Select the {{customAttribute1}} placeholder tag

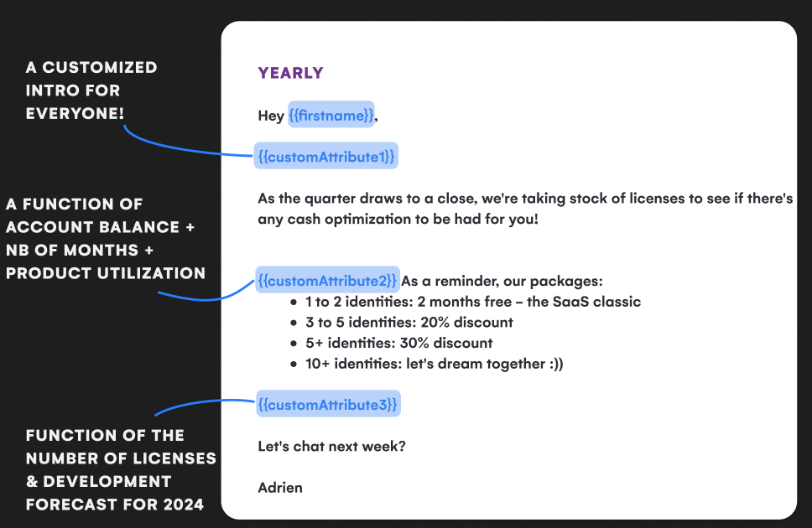click(326, 156)
